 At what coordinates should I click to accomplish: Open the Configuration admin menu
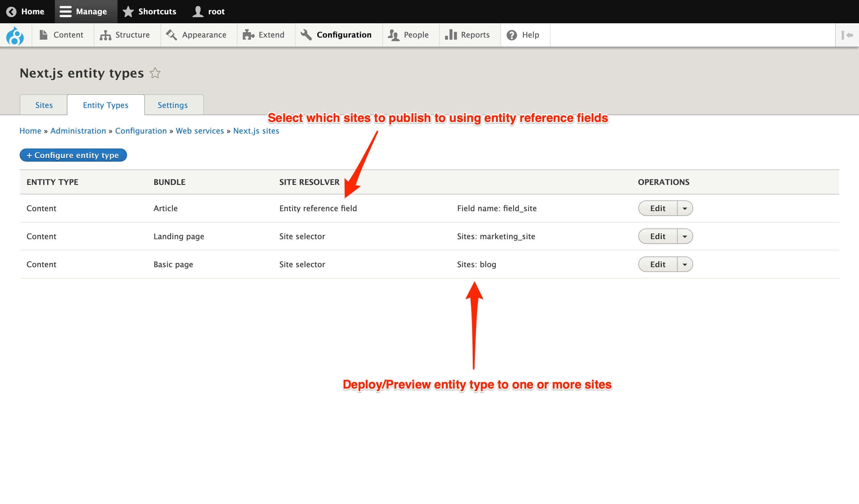339,35
